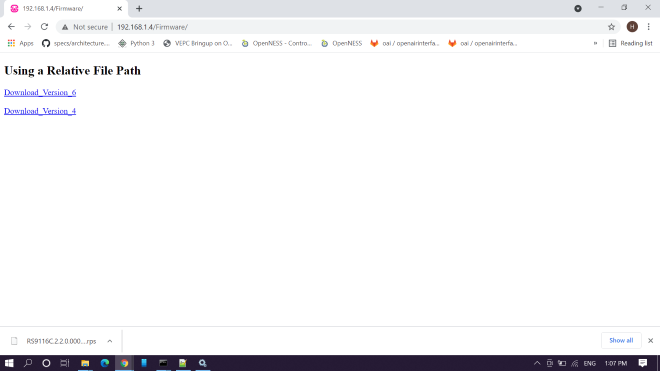
Task: Close the 192.168.1.4/Firmware/ tab
Action: [120, 8]
